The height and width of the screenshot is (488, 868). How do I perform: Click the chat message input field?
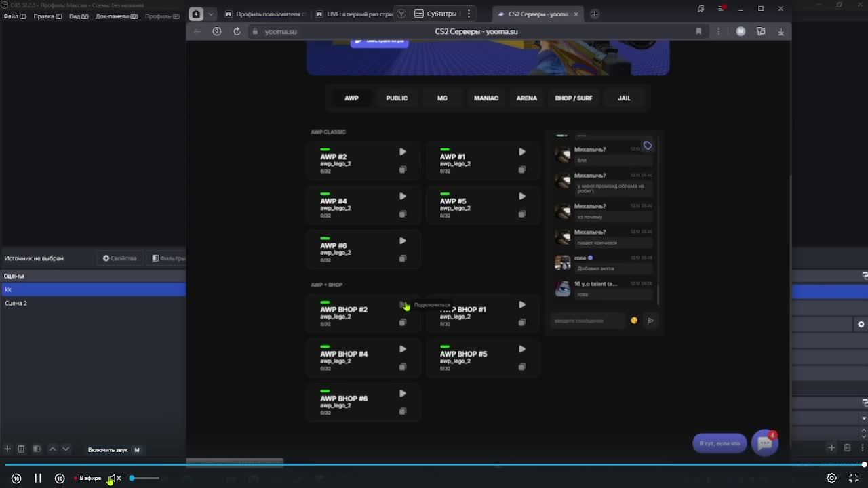pyautogui.click(x=588, y=321)
